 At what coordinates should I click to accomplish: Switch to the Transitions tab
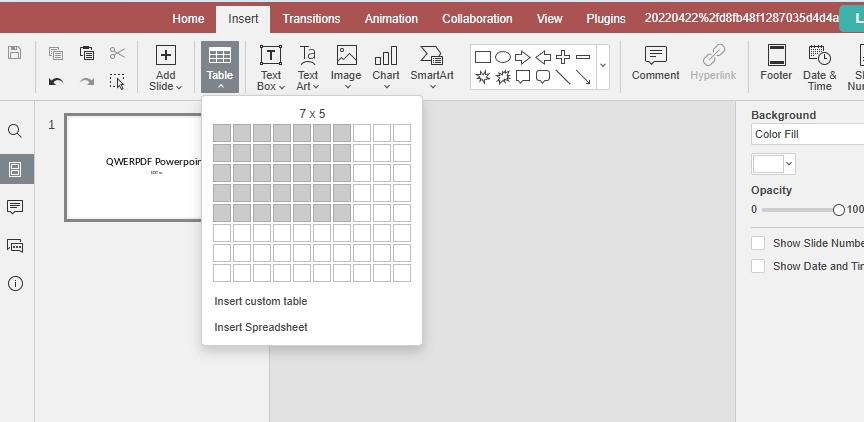[x=311, y=19]
